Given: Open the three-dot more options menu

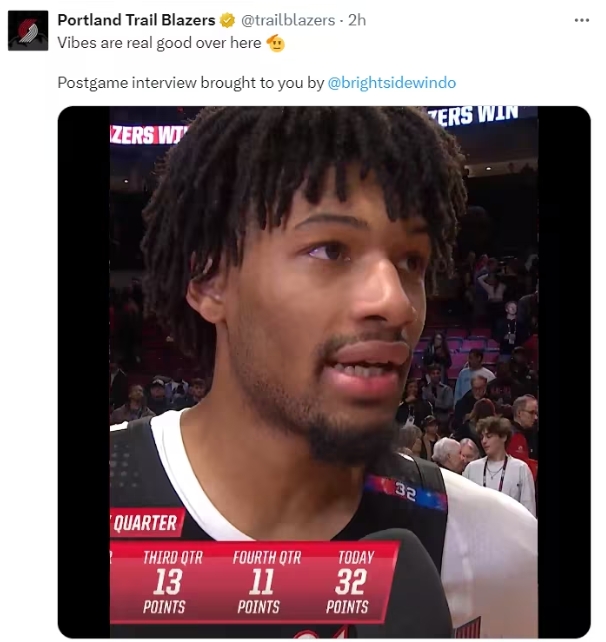Looking at the screenshot, I should tap(581, 20).
